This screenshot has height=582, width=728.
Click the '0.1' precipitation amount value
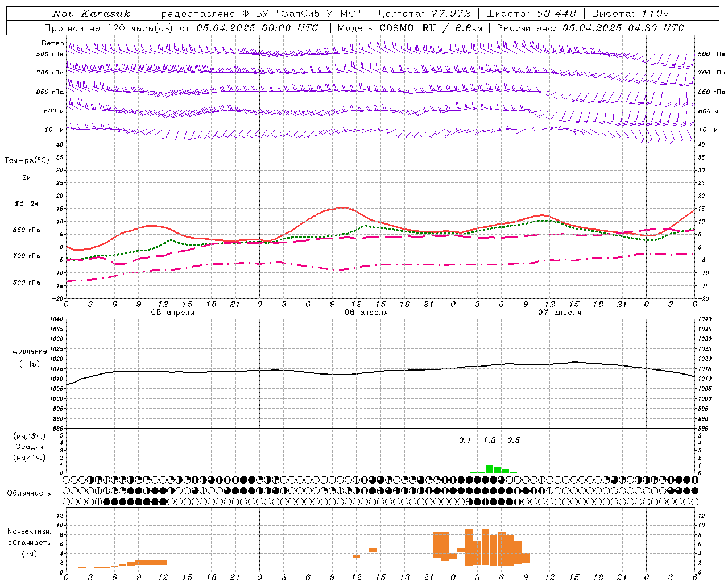pos(465,440)
